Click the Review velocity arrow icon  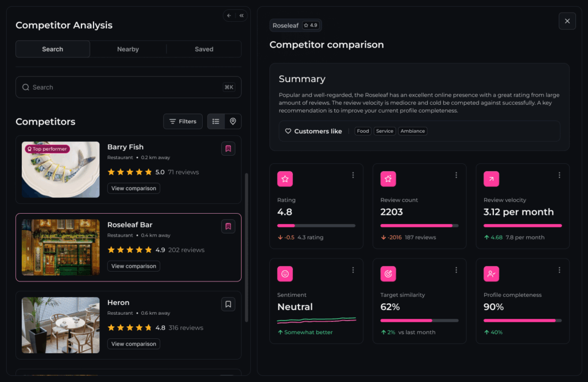(x=492, y=179)
